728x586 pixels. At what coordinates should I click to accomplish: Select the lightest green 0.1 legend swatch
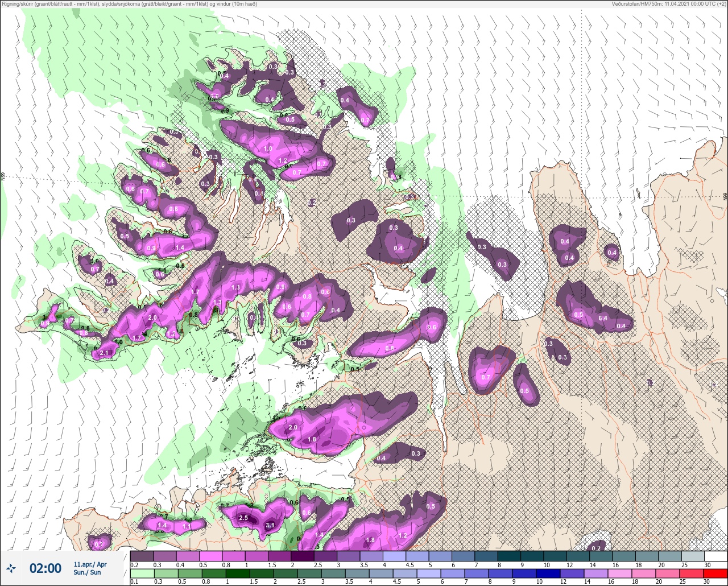coord(142,573)
